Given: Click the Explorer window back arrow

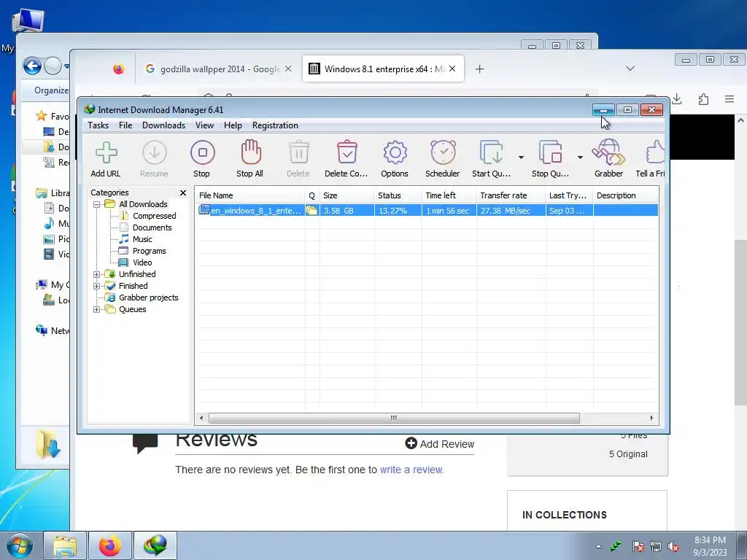Looking at the screenshot, I should click(32, 66).
